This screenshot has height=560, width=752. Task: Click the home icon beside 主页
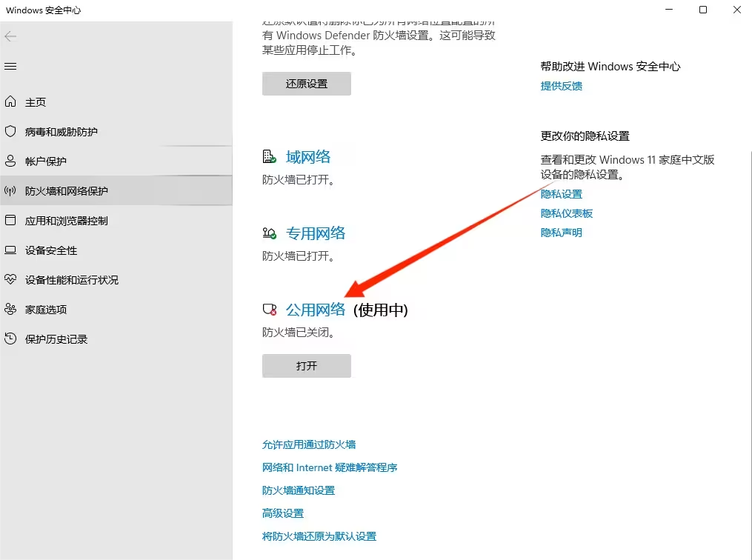click(10, 101)
